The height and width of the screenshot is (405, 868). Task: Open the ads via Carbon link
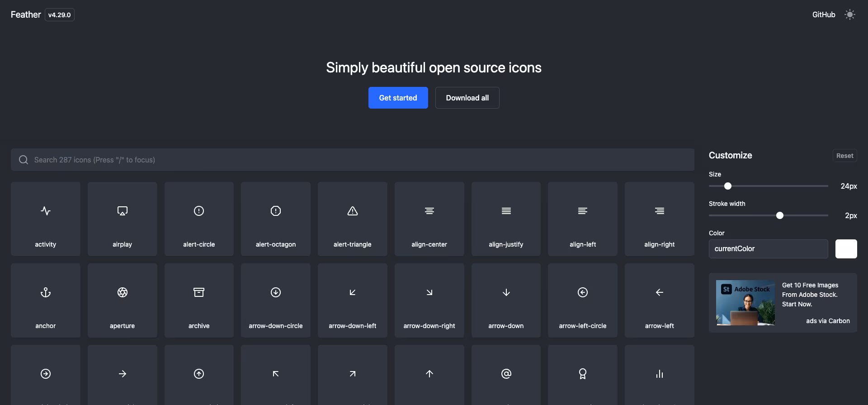(x=828, y=321)
